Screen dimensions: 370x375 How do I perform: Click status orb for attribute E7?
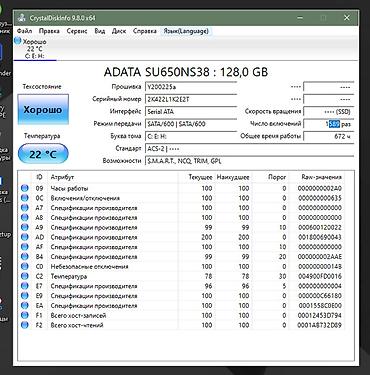pos(25,286)
